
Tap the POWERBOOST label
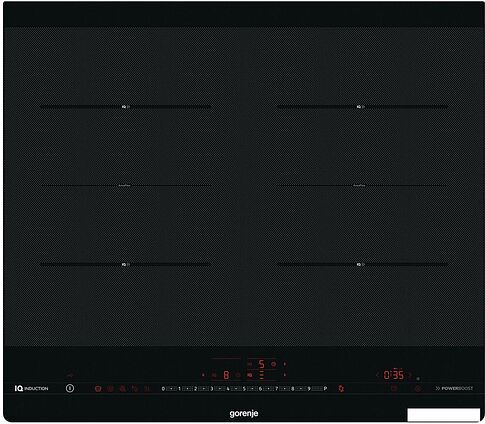[454, 389]
